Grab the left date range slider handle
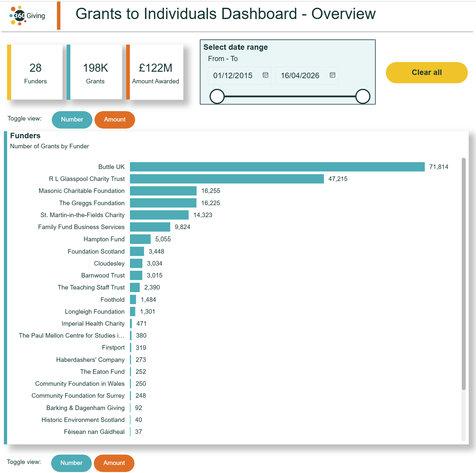Viewport: 476px width, 473px height. point(217,96)
